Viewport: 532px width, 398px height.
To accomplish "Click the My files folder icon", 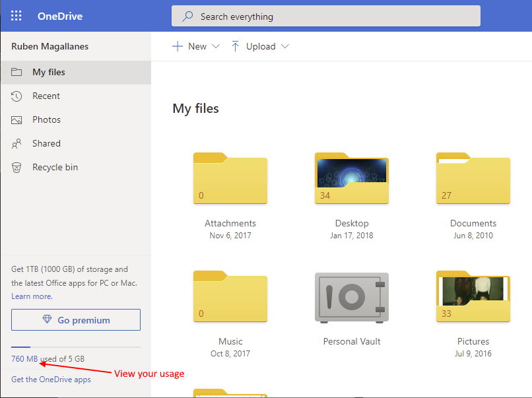I will (17, 72).
